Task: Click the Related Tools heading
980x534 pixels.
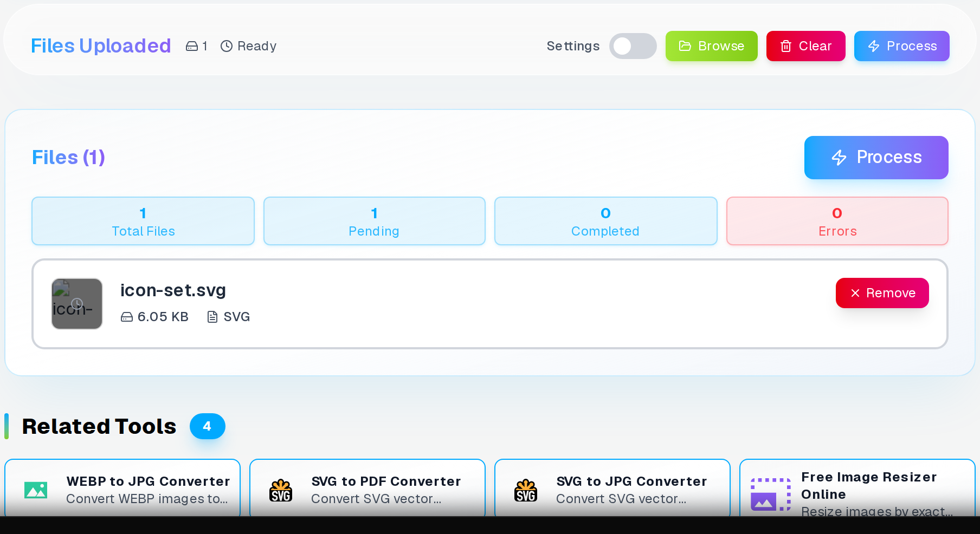Action: click(99, 426)
